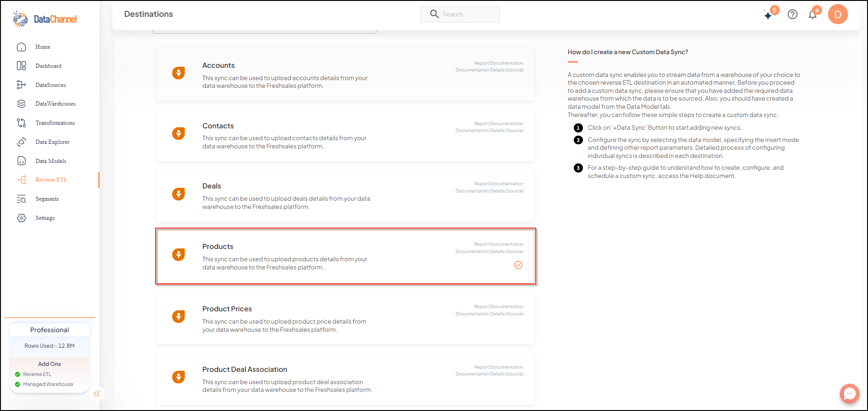Open Report Documentation link for Deals
The width and height of the screenshot is (868, 411).
point(499,184)
